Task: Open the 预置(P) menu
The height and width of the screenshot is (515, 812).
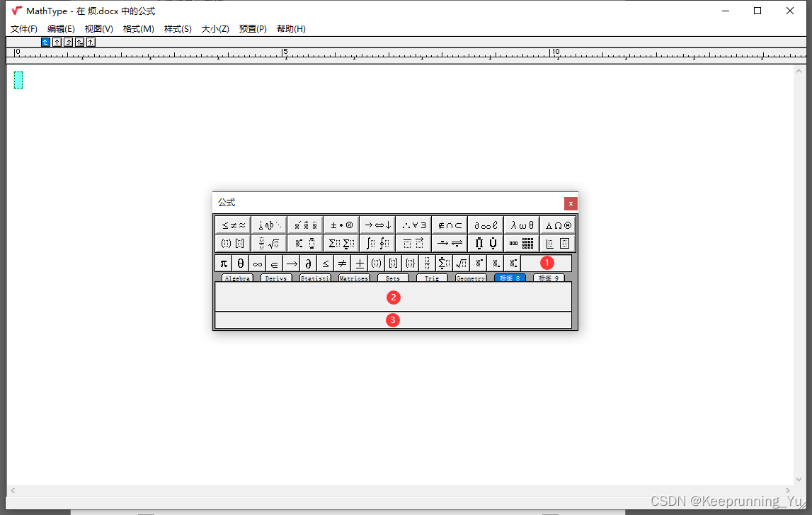Action: tap(253, 29)
